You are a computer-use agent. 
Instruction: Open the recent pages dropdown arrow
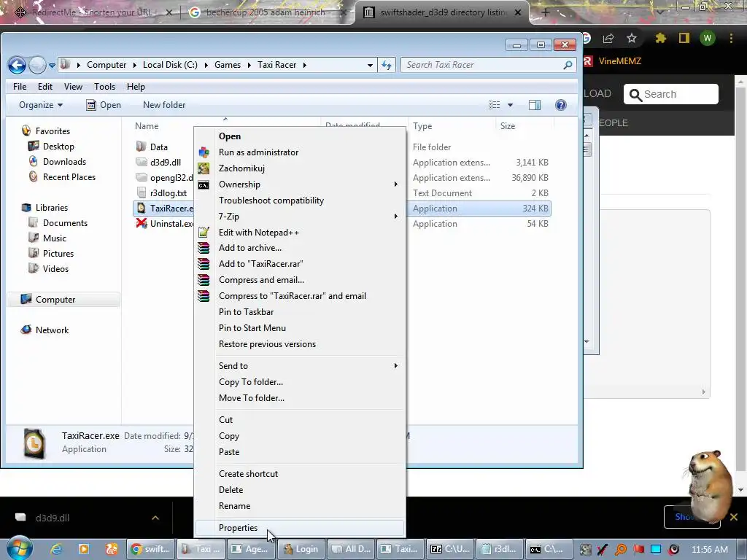tap(52, 65)
